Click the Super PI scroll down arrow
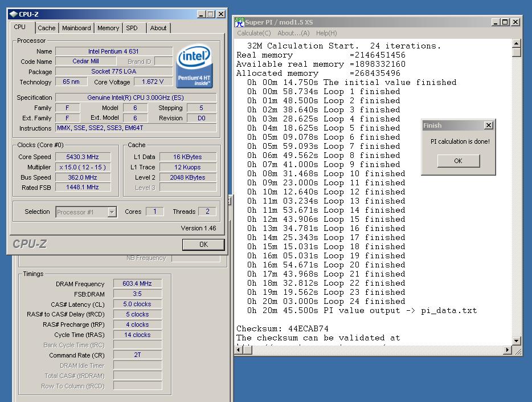 [x=516, y=340]
